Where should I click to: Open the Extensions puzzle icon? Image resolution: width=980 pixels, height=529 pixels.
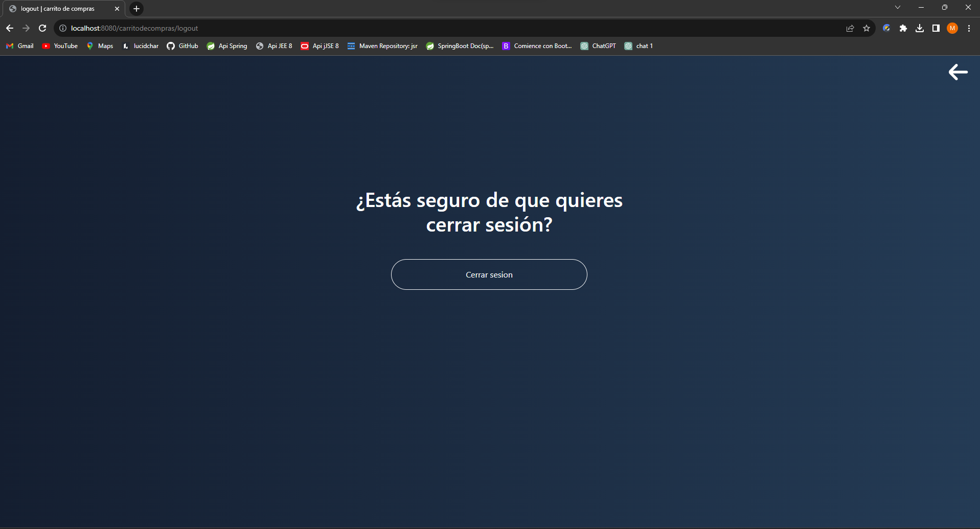[x=903, y=28]
